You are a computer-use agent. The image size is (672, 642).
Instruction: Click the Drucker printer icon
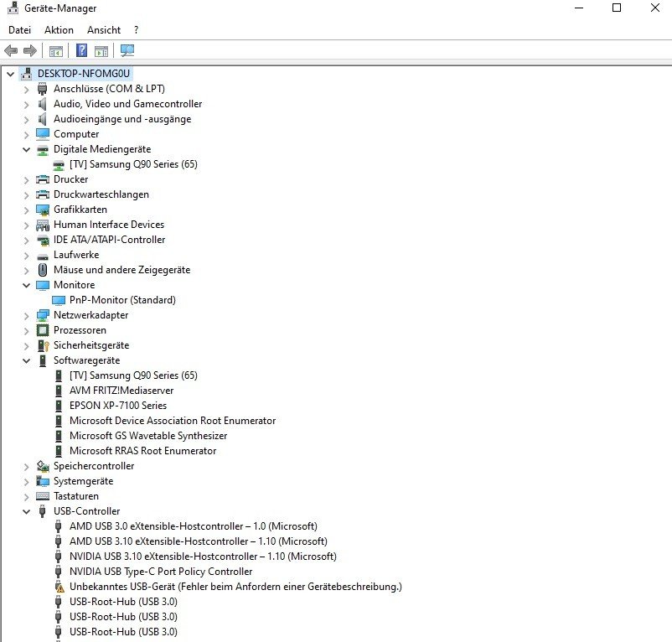click(43, 179)
